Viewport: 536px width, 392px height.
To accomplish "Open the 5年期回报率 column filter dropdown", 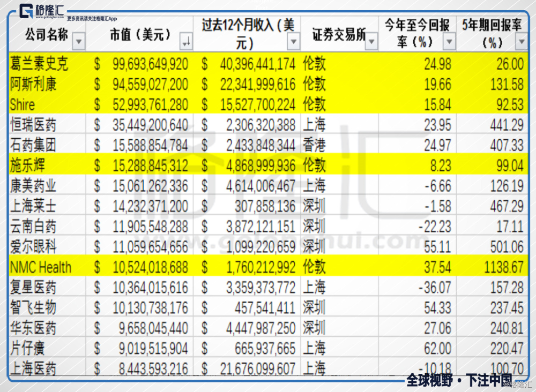I will tap(522, 41).
